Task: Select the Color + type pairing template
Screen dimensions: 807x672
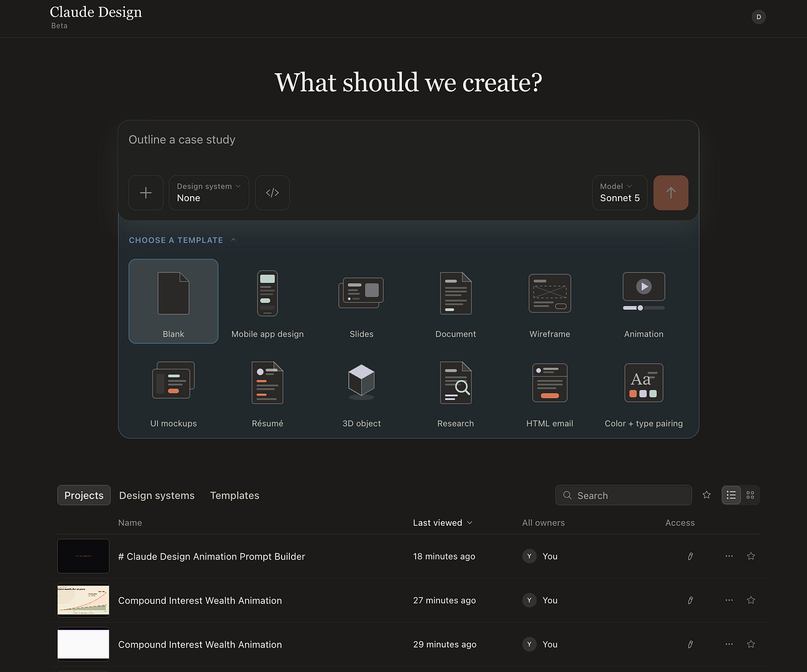Action: 643,391
